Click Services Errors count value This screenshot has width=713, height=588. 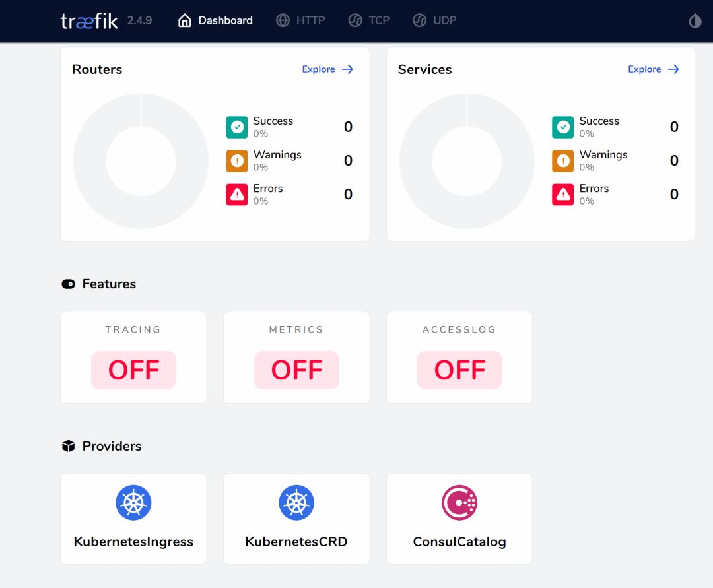(x=674, y=194)
